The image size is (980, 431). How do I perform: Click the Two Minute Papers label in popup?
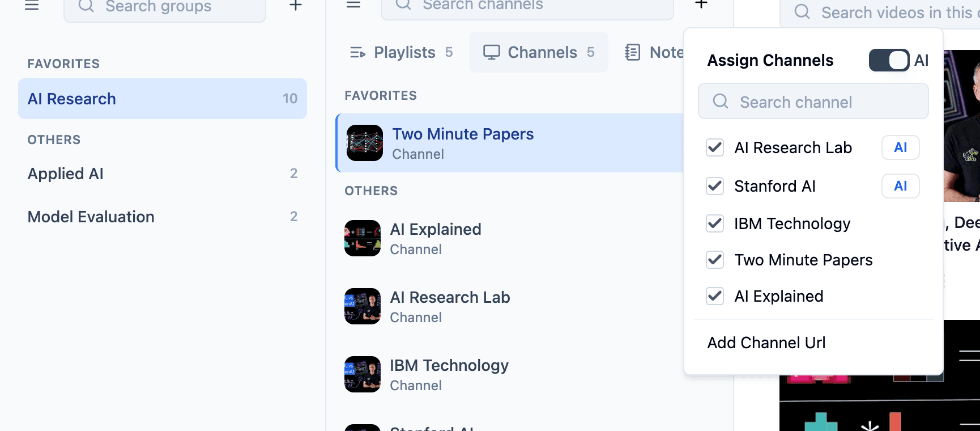(803, 260)
